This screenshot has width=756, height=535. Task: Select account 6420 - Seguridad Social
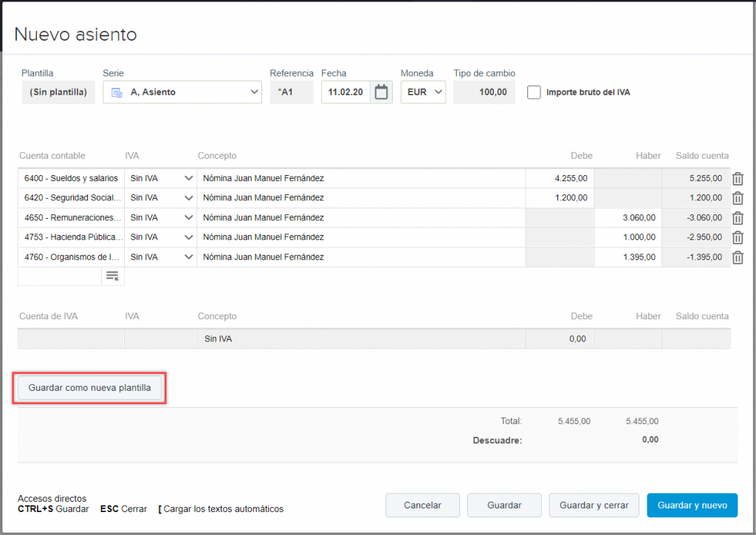[72, 198]
